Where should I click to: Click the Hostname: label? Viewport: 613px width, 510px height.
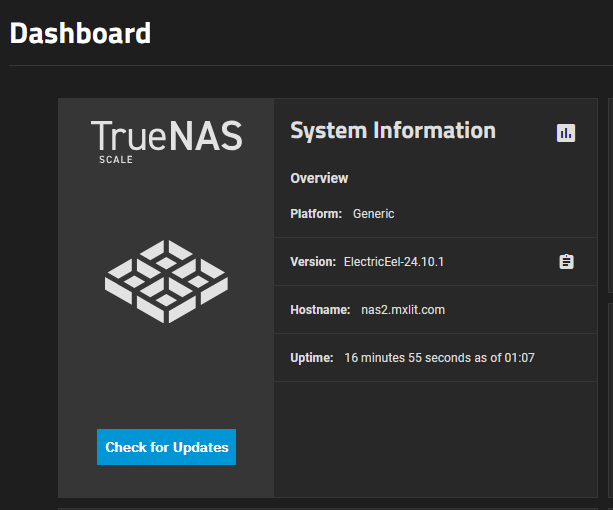tap(320, 310)
